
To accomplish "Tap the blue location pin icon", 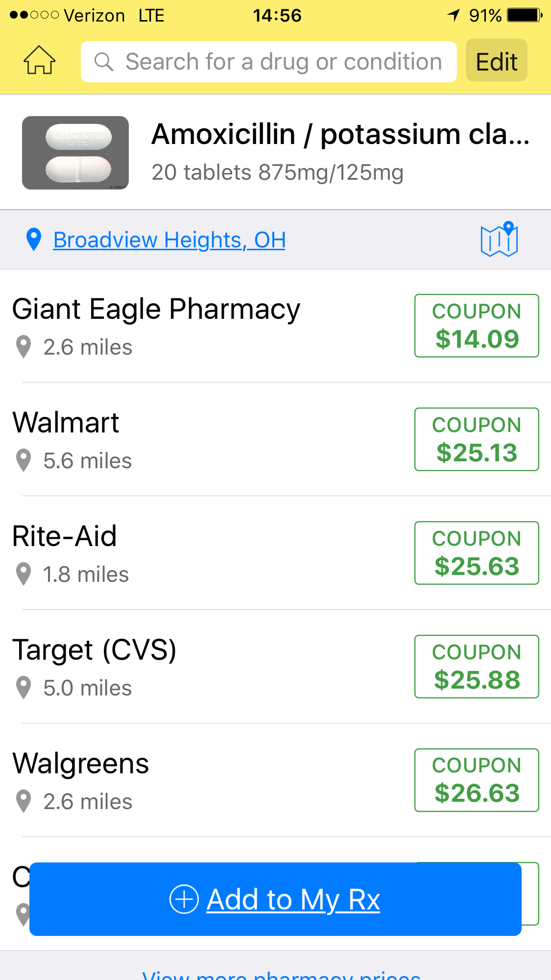I will [x=33, y=239].
